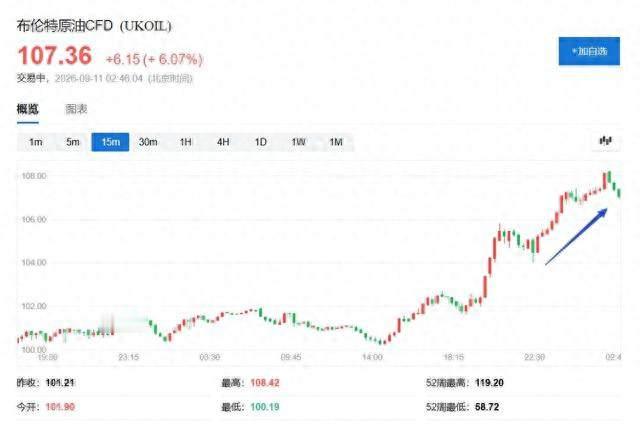
Task: Open the candlestick chart type icon
Action: point(605,141)
